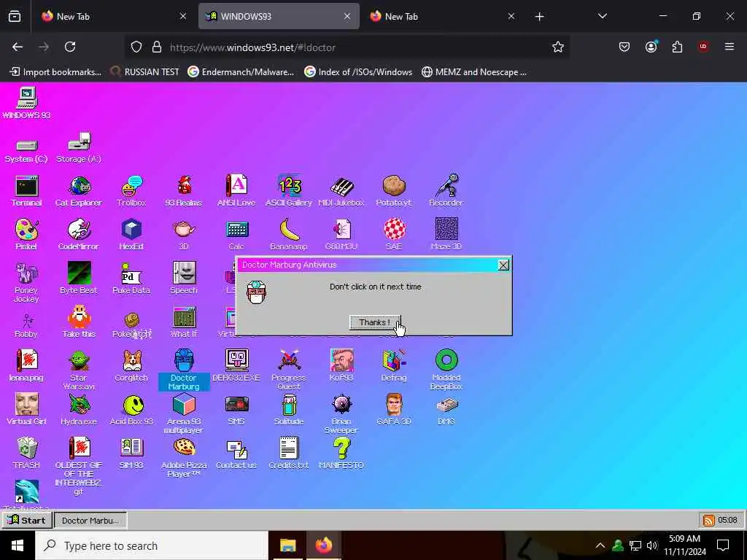Switch to the last New Tab
Image resolution: width=747 pixels, height=560 pixels.
coord(443,16)
